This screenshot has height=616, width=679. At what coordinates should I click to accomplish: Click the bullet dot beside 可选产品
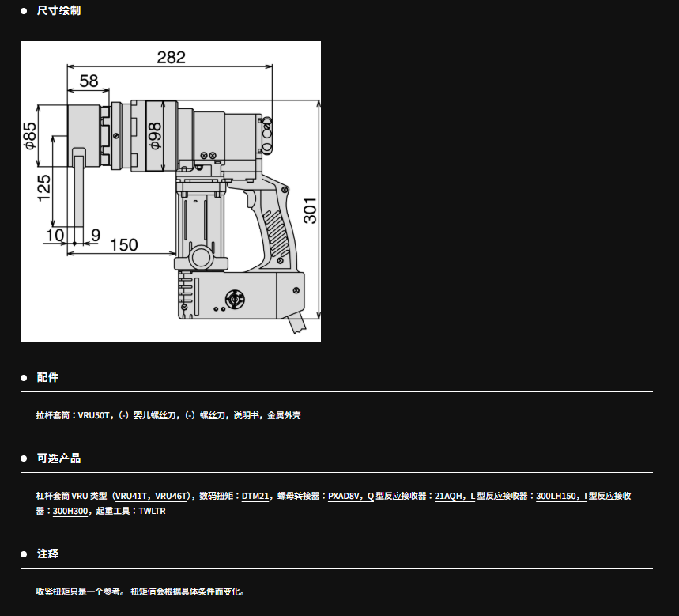click(x=24, y=459)
